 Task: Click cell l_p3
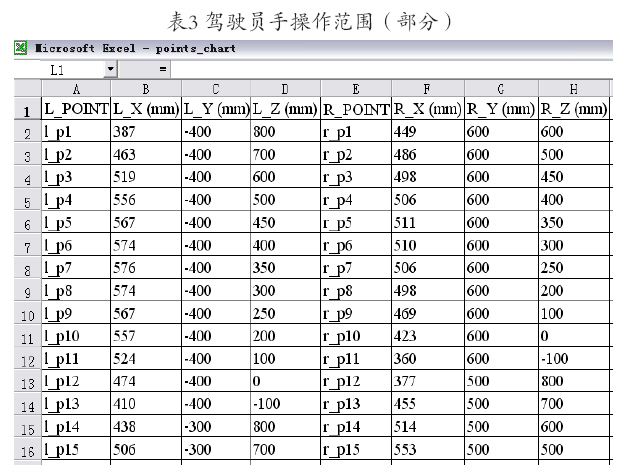[x=76, y=177]
